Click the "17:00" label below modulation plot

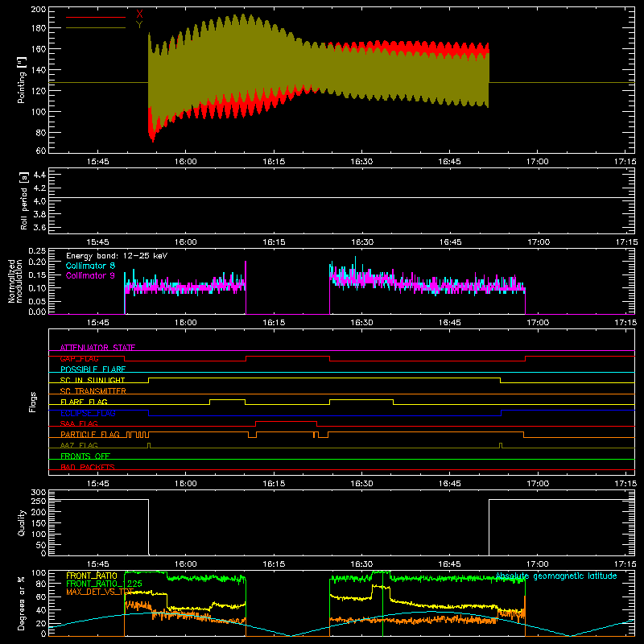coord(538,323)
